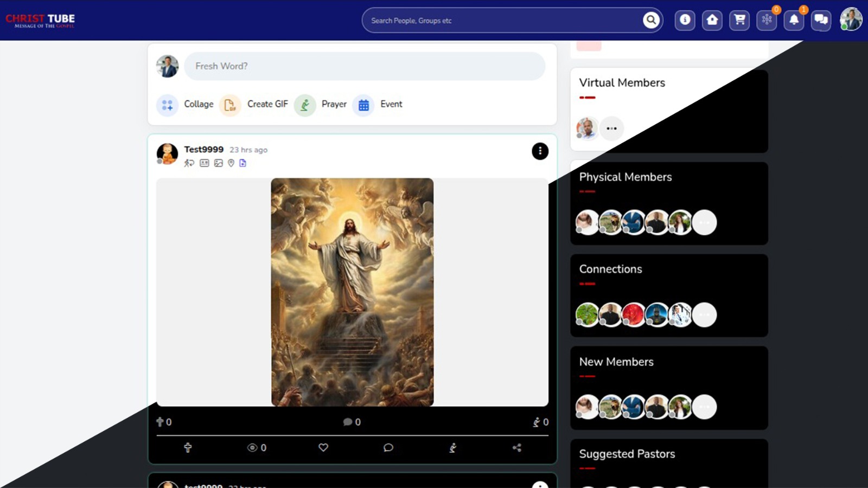Open the three-dot menu on Test9999 post
The image size is (868, 488).
pyautogui.click(x=540, y=151)
